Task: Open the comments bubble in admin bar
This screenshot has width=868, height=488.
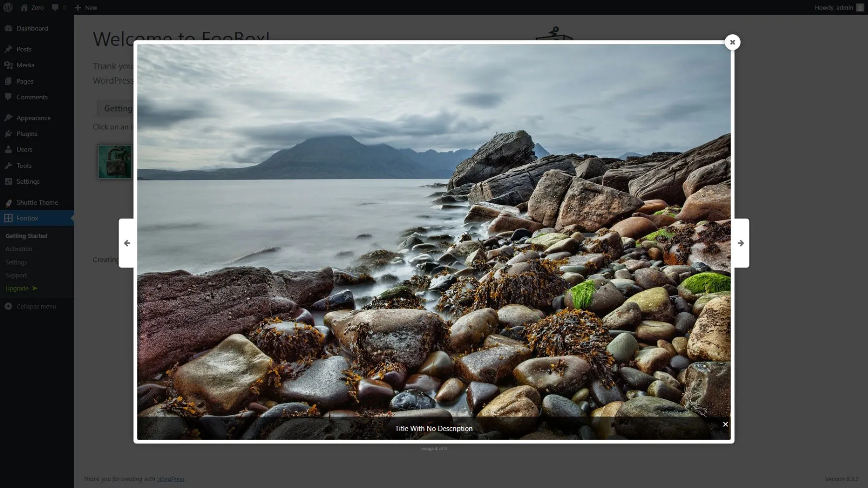Action: coord(58,7)
